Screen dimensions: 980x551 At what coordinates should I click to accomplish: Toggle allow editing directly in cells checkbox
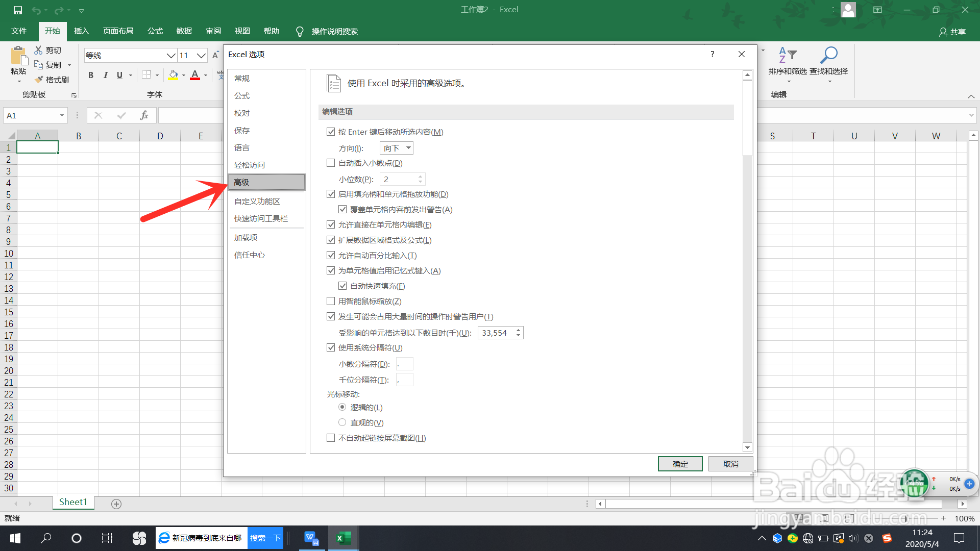(x=331, y=224)
